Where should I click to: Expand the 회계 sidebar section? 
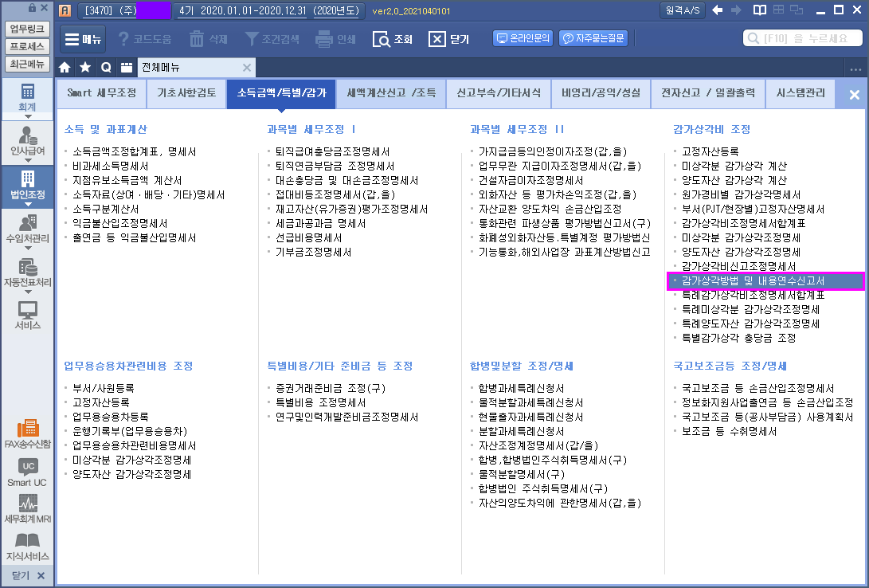[x=28, y=98]
